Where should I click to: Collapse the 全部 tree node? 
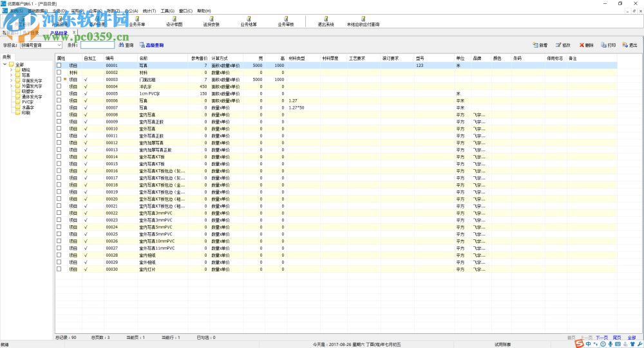(x=5, y=64)
